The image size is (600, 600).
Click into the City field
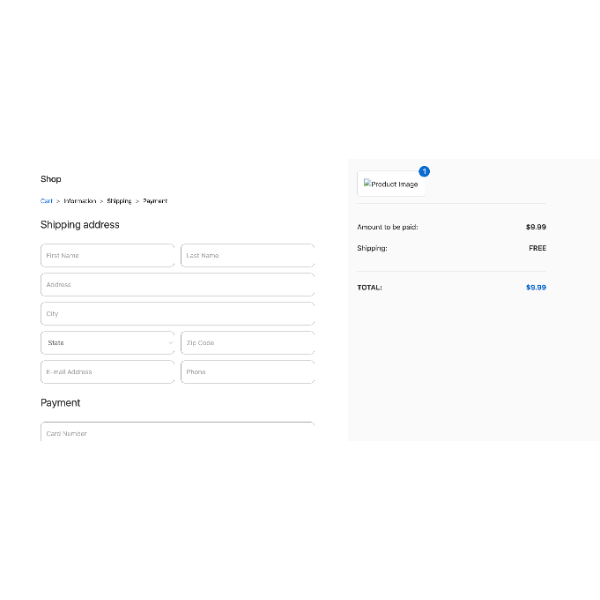pyautogui.click(x=178, y=314)
